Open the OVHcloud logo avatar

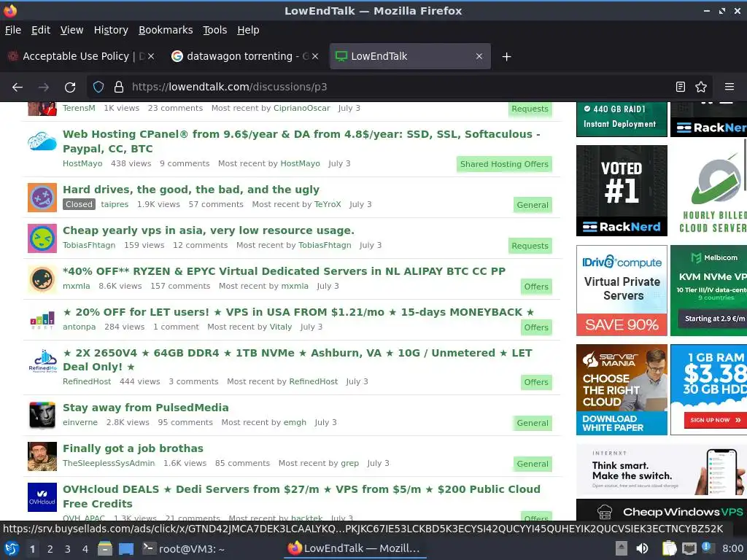coord(42,497)
